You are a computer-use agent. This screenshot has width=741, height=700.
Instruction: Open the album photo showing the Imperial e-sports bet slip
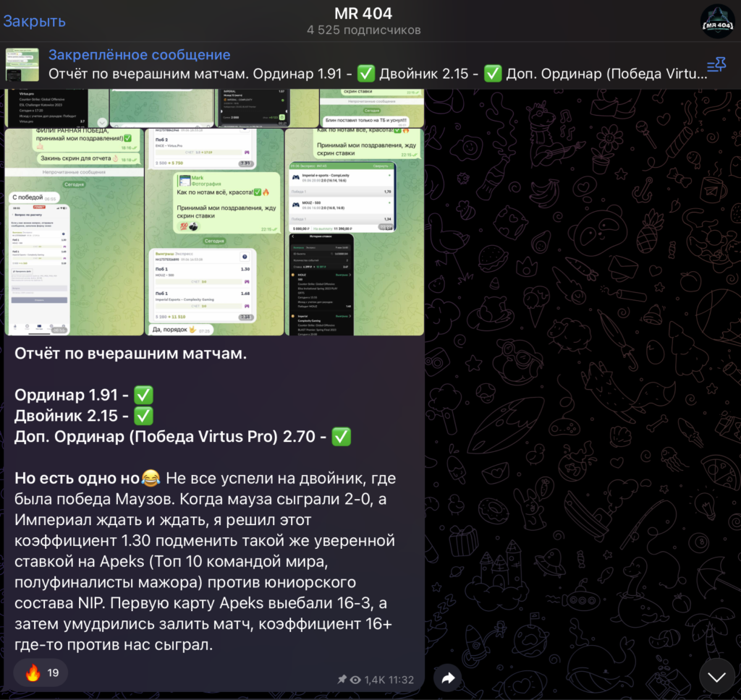(355, 232)
